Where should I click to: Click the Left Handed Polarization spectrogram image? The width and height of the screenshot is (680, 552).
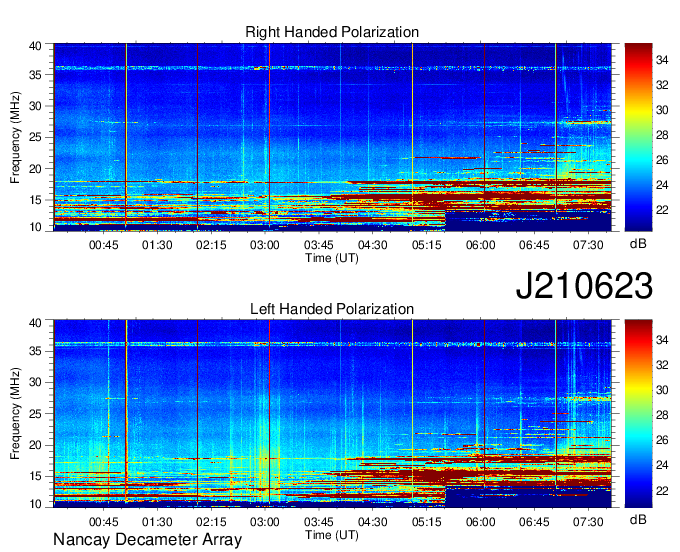(332, 414)
